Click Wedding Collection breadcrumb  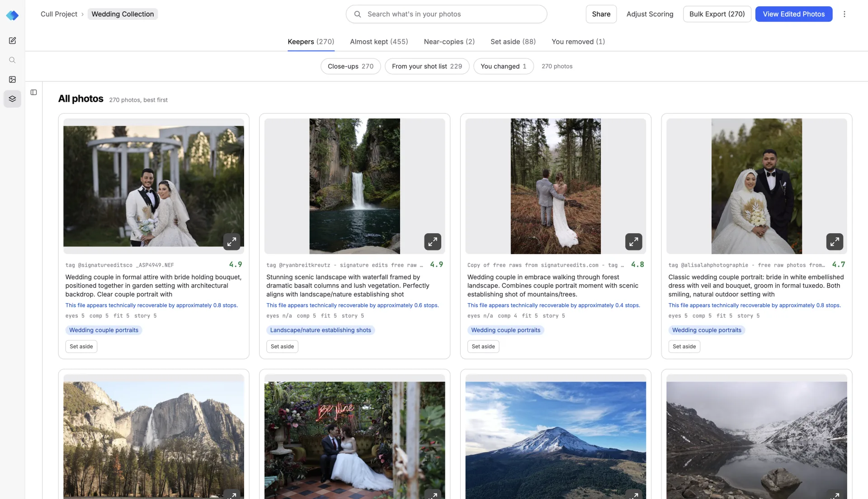[123, 14]
